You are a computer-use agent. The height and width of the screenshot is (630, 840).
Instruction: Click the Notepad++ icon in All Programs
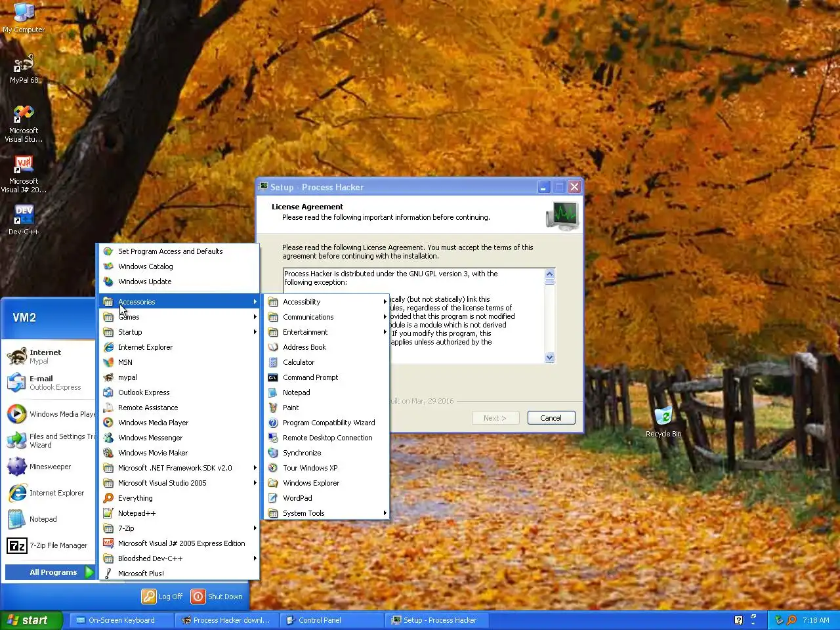click(108, 513)
